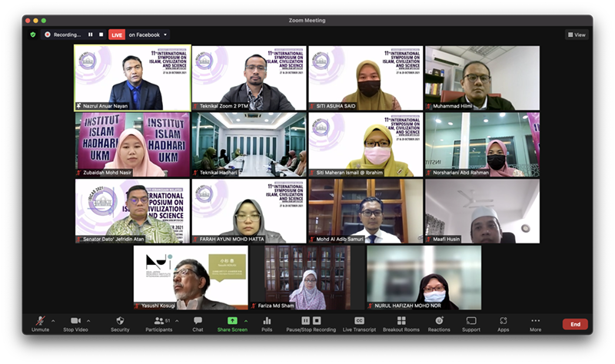615x364 pixels.
Task: Open the Participants panel
Action: click(x=158, y=320)
